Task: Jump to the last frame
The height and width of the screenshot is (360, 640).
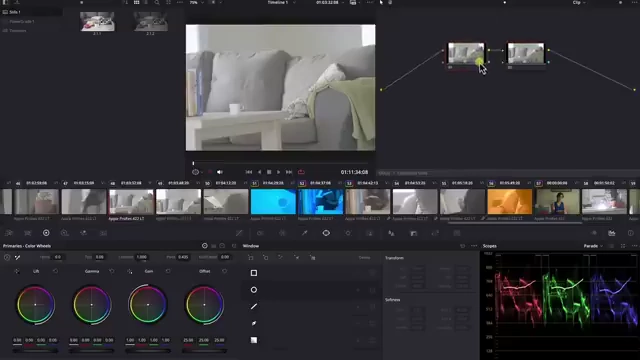Action: tap(289, 172)
